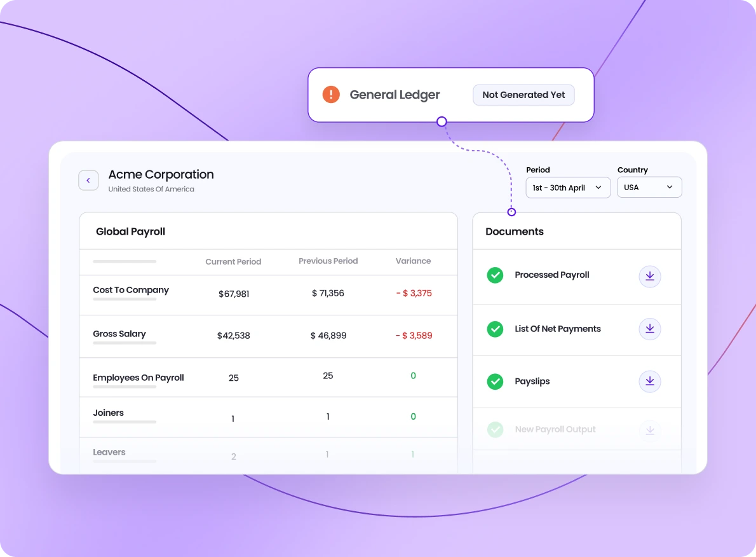Image resolution: width=756 pixels, height=557 pixels.
Task: Open the Country dropdown showing USA
Action: (x=649, y=187)
